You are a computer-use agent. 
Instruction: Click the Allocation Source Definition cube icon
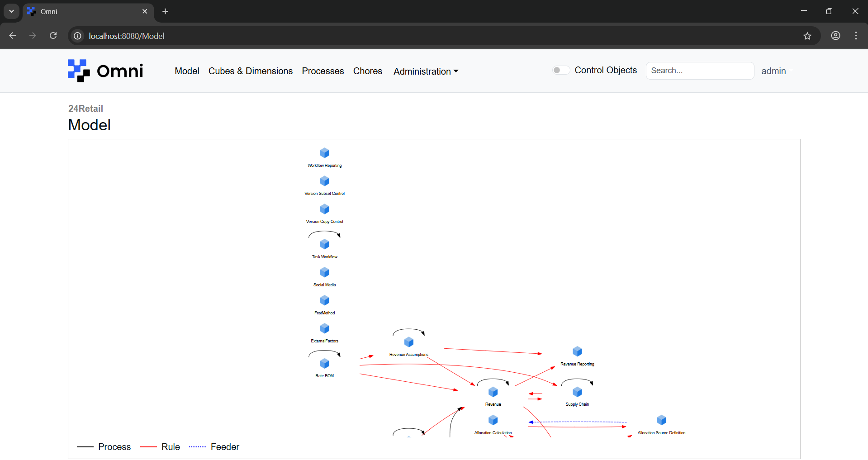click(661, 420)
